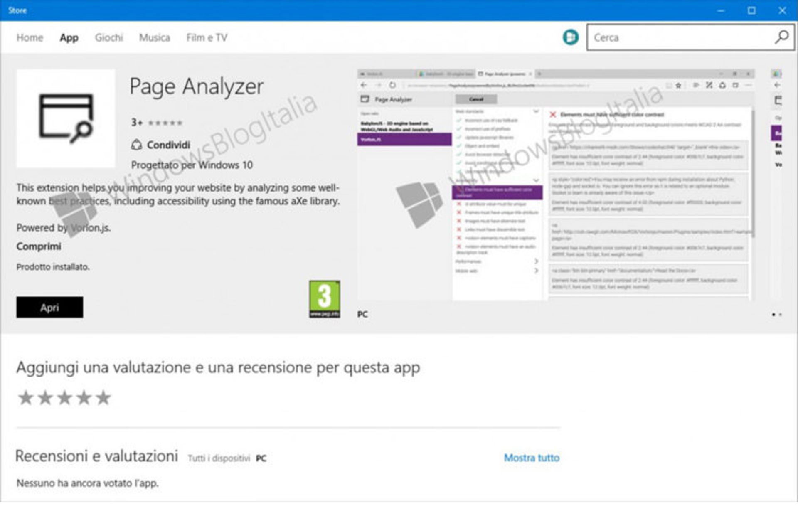Click the Condividi share icon

point(136,145)
